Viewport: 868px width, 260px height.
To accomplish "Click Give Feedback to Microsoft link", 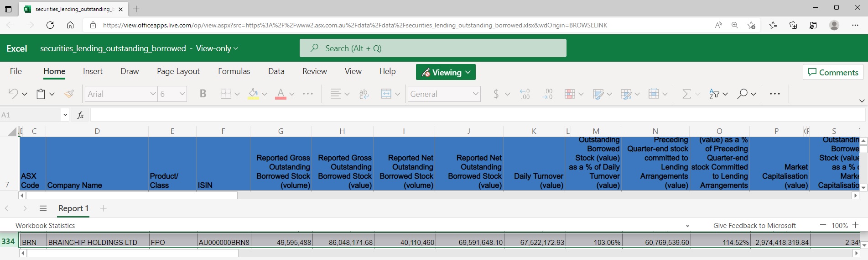I will [x=754, y=225].
